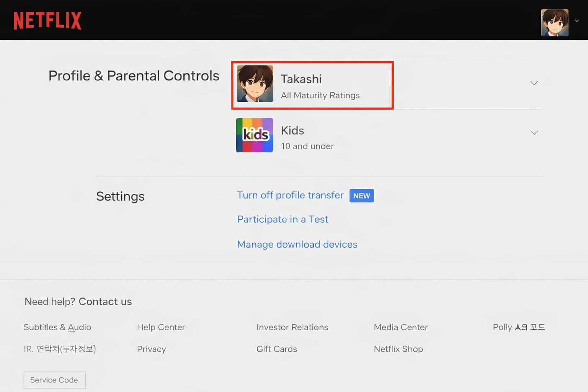Open the IR. 연락처(투자정보) footer link
The height and width of the screenshot is (392, 588).
click(60, 349)
